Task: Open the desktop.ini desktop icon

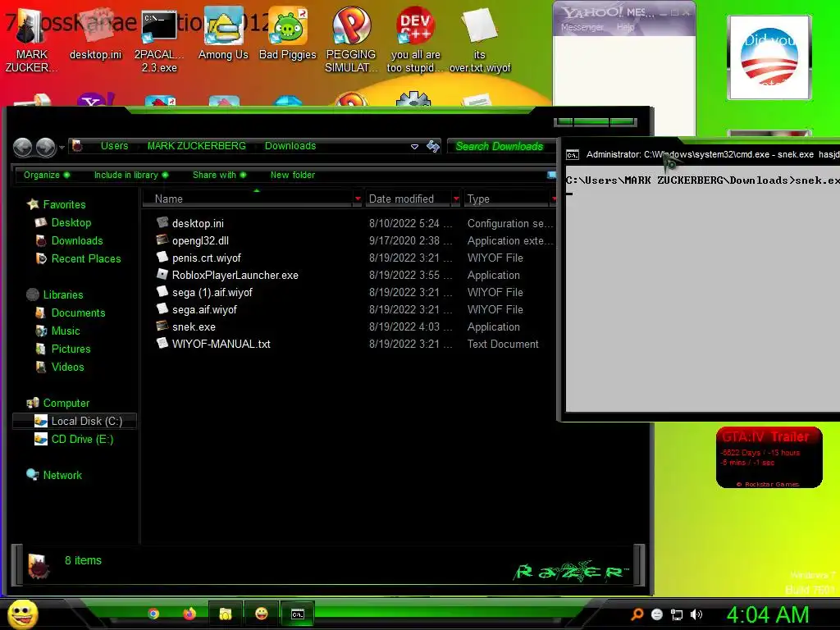Action: [x=95, y=34]
